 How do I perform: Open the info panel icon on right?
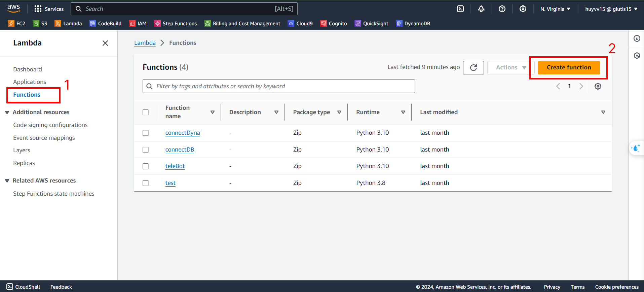click(x=637, y=38)
